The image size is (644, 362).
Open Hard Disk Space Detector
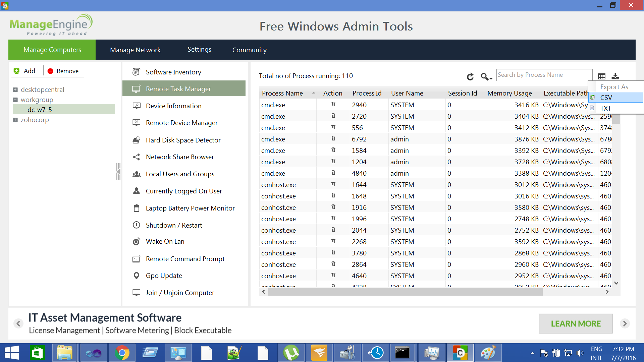coord(184,140)
